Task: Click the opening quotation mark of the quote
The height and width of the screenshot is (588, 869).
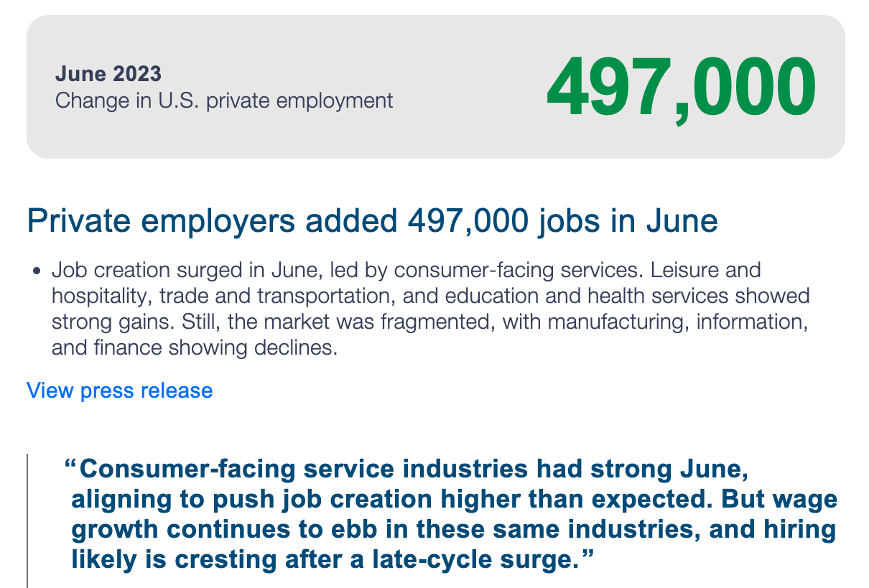Action: [x=70, y=467]
